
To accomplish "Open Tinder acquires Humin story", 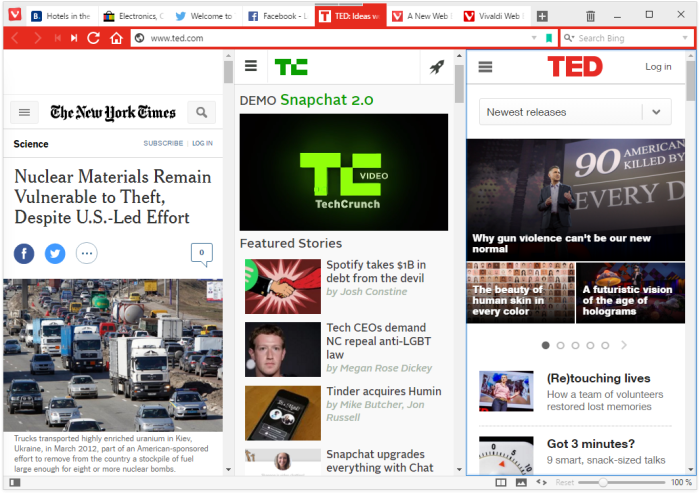I will coord(383,391).
